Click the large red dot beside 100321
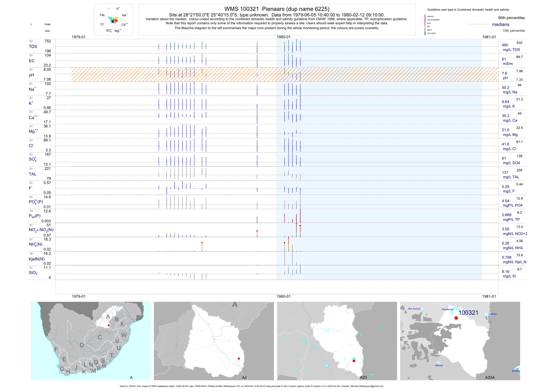This screenshot has width=554, height=392. [x=456, y=318]
